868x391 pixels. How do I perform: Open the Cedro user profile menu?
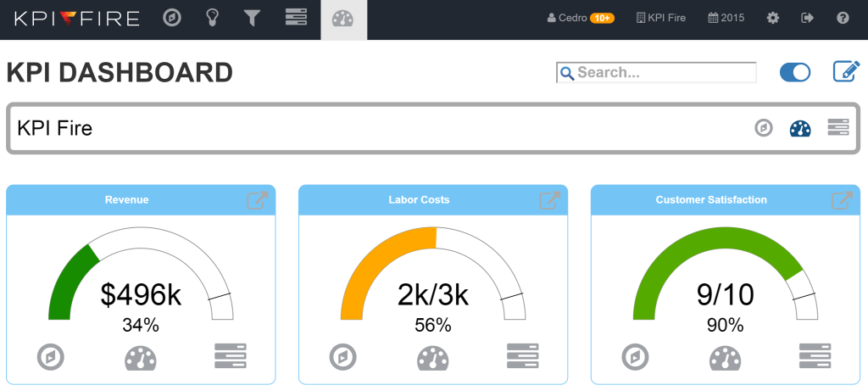(581, 18)
